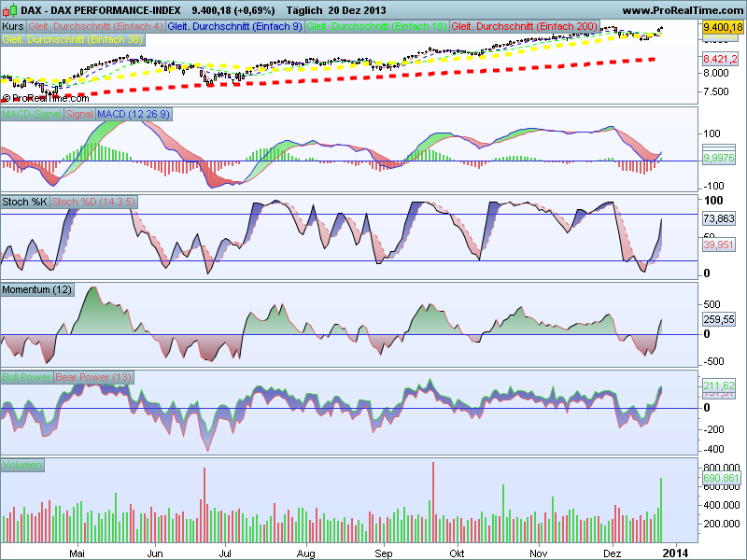
Task: Click the Mai label on time axis
Action: click(77, 553)
